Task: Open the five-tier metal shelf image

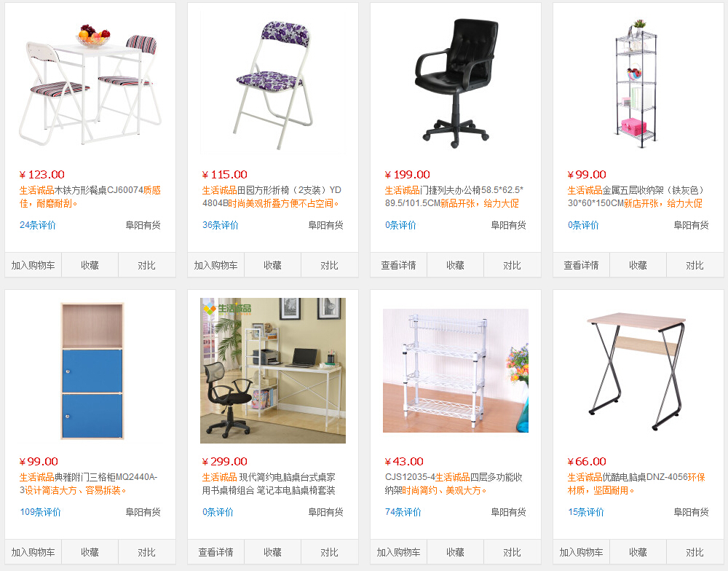Action: 638,84
